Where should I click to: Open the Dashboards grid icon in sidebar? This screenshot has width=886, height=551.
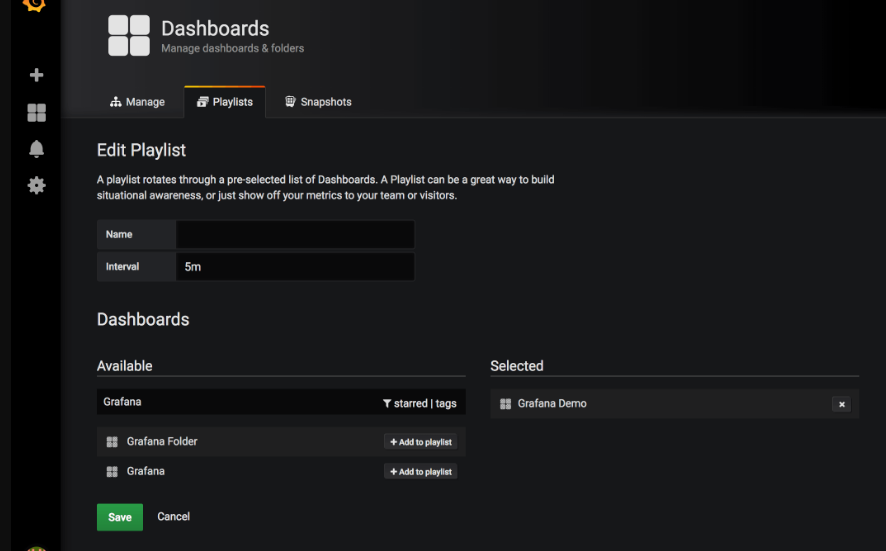point(36,112)
